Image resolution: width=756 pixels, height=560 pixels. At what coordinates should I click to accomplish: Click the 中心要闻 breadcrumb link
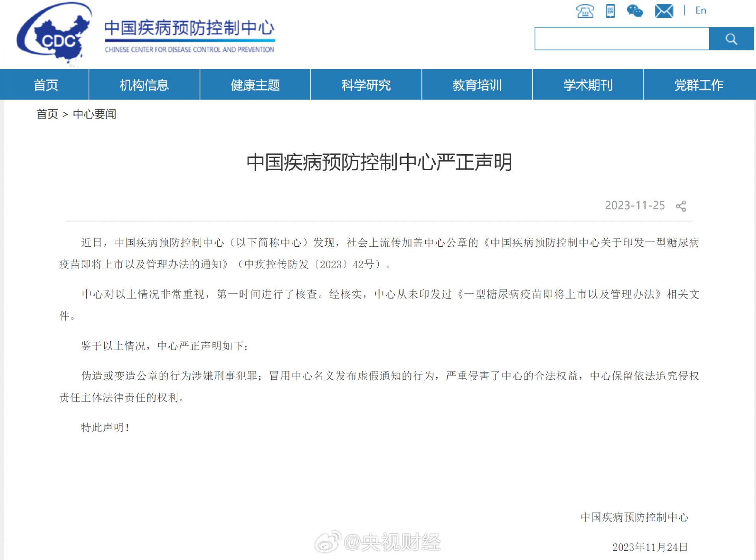pos(94,114)
